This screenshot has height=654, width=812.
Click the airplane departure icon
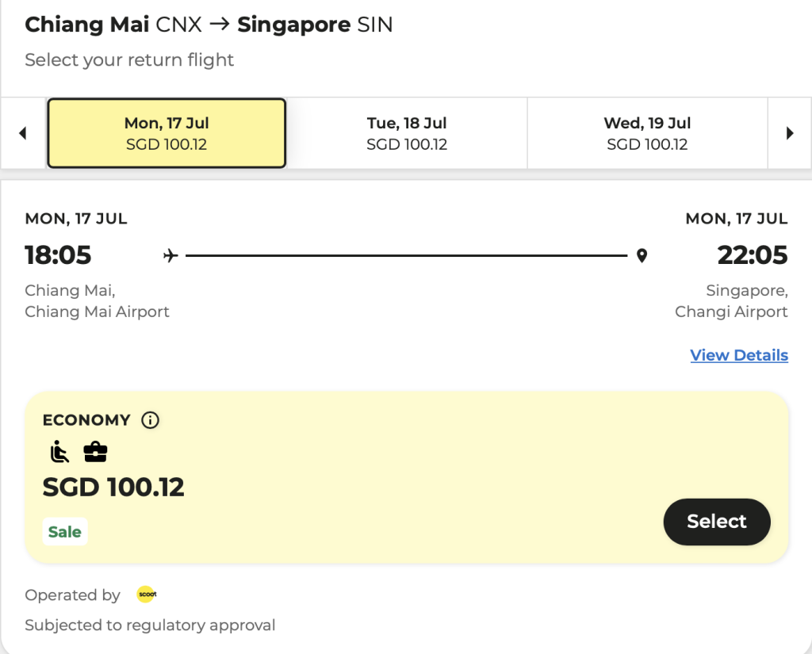point(170,255)
